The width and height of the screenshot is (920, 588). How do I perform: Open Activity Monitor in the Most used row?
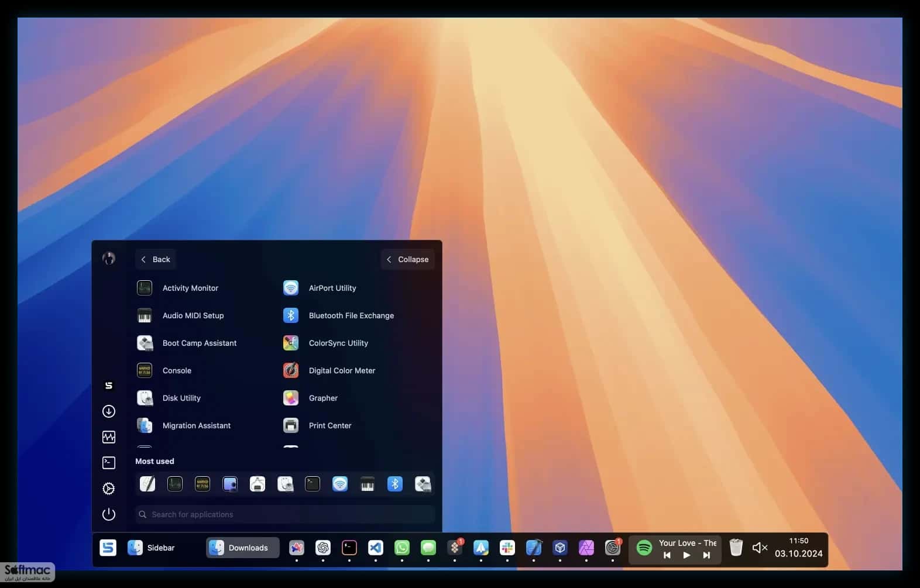click(x=175, y=484)
